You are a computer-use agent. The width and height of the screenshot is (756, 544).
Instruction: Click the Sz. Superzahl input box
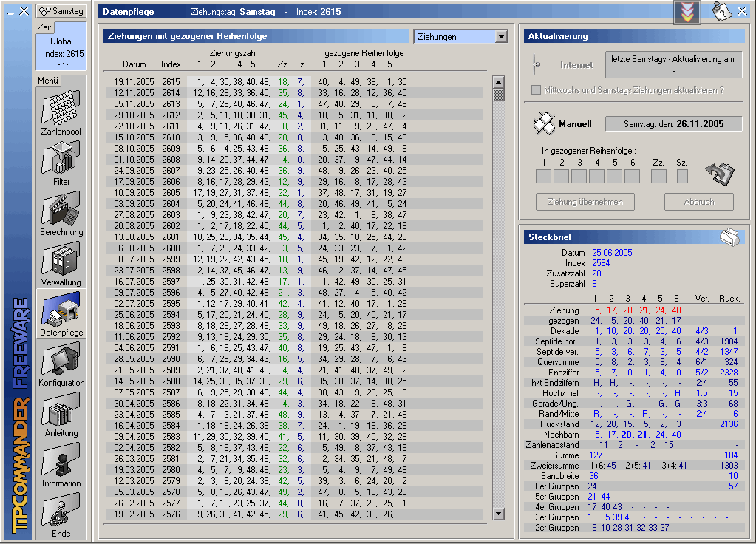point(682,176)
